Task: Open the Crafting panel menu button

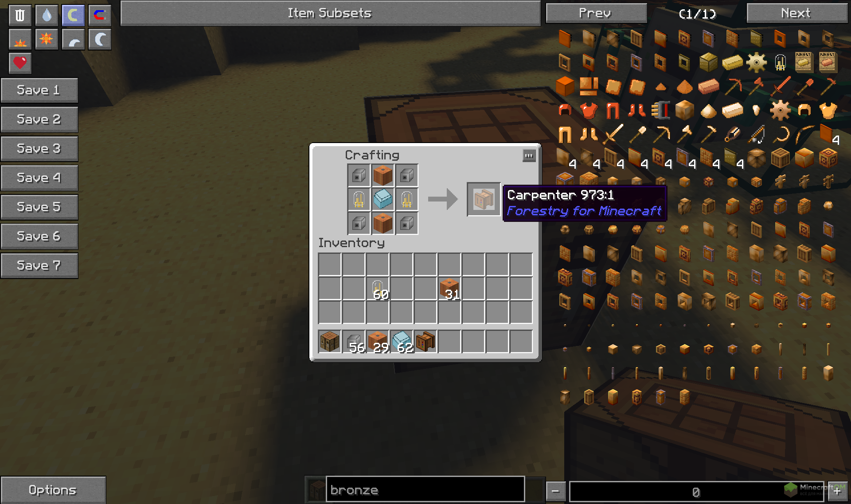Action: point(528,155)
